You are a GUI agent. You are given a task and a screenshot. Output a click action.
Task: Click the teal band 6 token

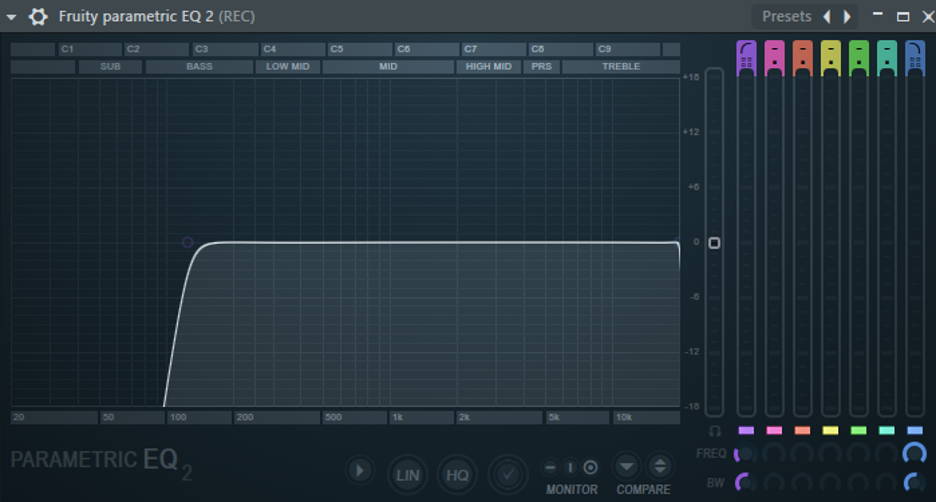tap(886, 58)
